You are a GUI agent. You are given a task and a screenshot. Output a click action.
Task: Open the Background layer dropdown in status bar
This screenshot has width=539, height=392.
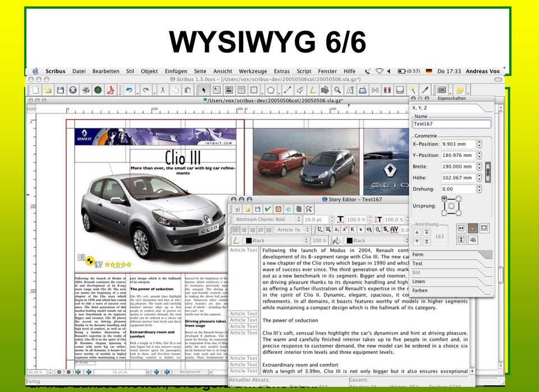coord(193,372)
